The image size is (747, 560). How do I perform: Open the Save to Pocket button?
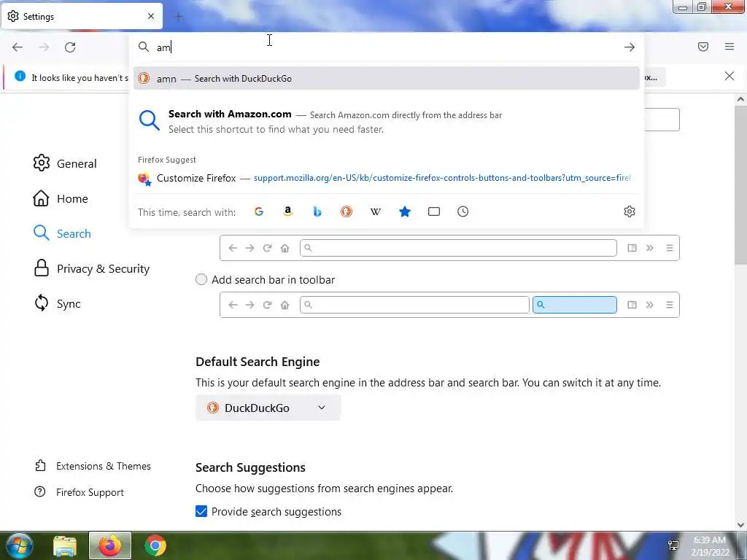703,47
